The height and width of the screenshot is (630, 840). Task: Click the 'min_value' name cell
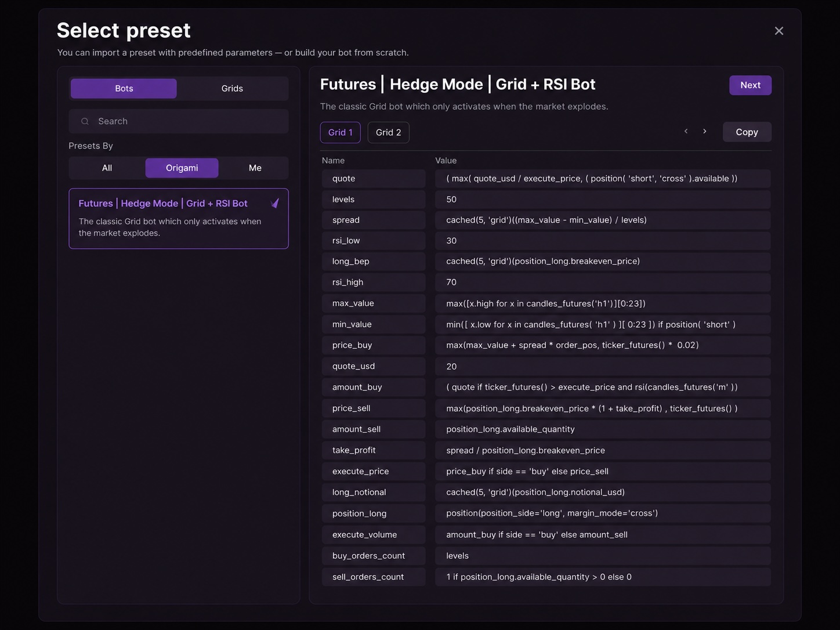374,324
